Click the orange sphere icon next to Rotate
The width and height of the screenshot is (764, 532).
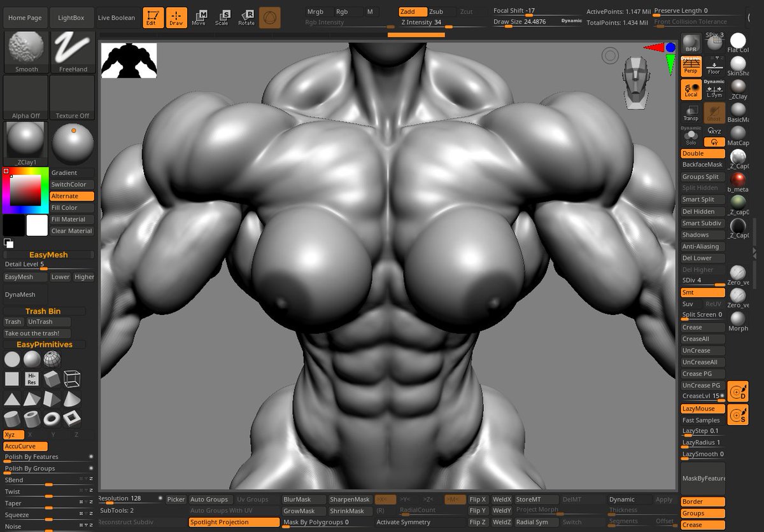tap(270, 18)
